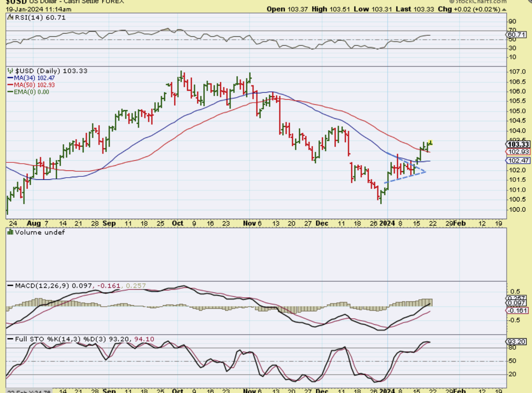Image resolution: width=532 pixels, height=393 pixels.
Task: Click the RSI(14) legend line icon
Action: click(x=10, y=18)
